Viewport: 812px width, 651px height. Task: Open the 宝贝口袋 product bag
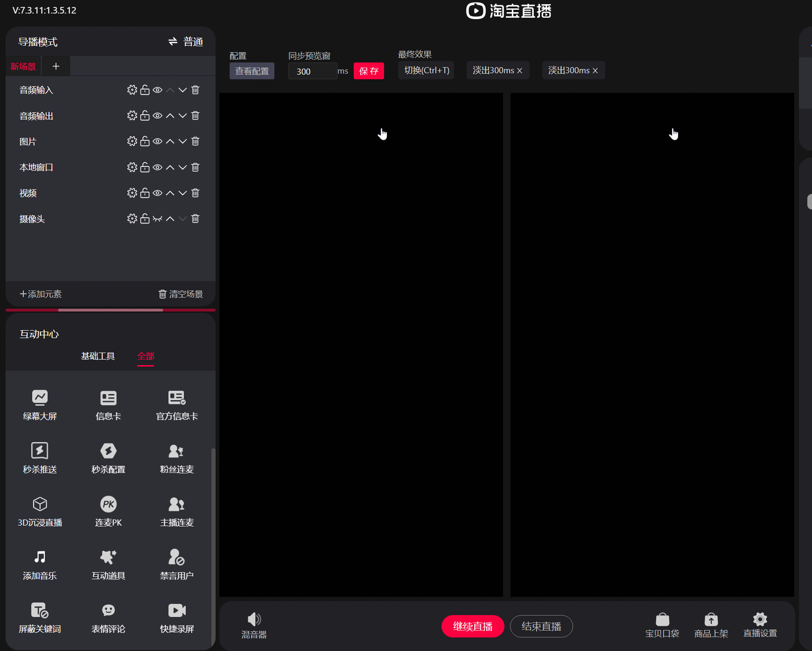(x=662, y=625)
